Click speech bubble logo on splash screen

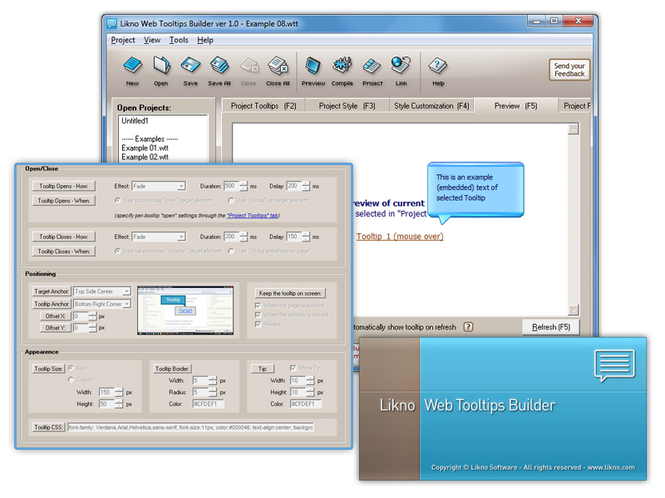(615, 365)
